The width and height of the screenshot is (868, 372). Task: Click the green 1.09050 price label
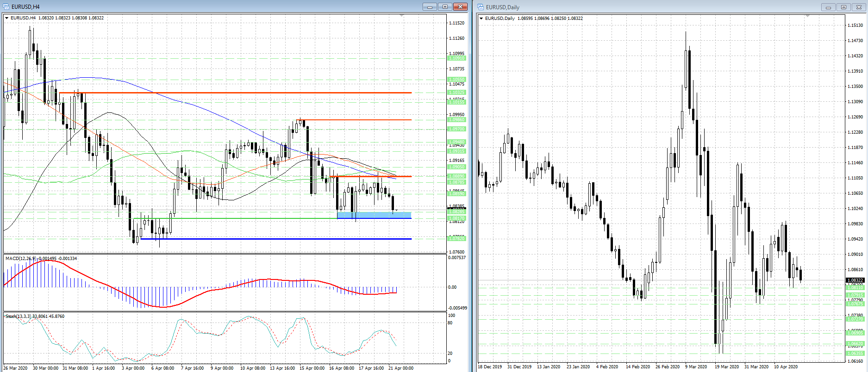[x=456, y=167]
